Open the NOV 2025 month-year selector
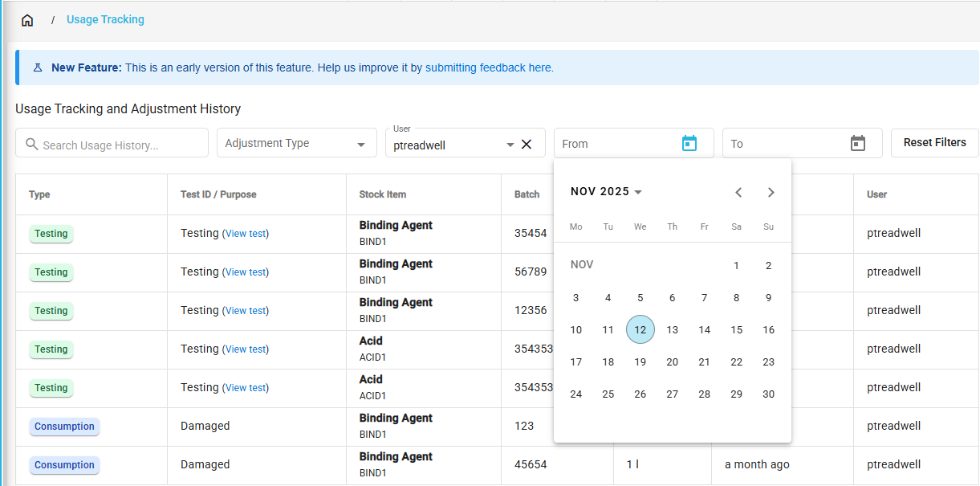This screenshot has height=486, width=980. point(607,192)
